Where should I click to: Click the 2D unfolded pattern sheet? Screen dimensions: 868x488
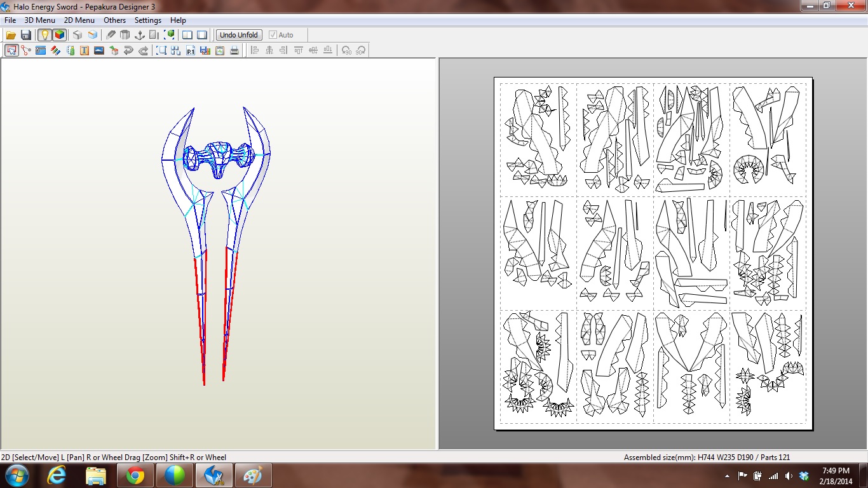click(653, 254)
